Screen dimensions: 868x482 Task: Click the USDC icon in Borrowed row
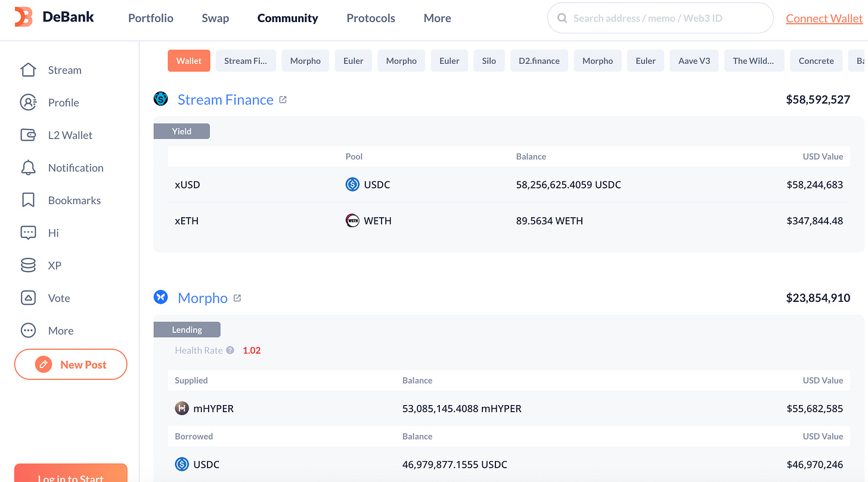[x=182, y=464]
